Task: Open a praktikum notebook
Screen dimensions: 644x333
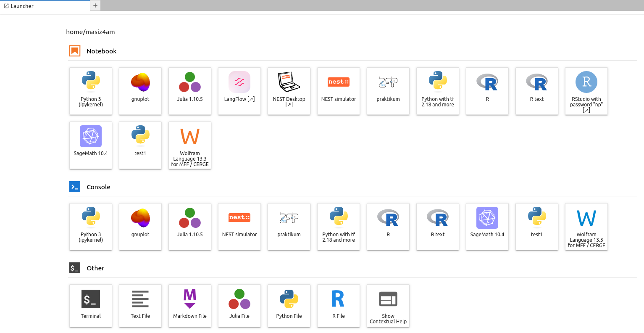Action: pos(388,91)
